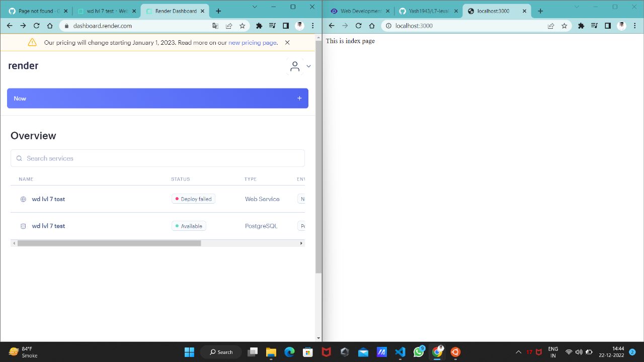Switch to the wd lvl 7 test browser tab
Screen dimensions: 644x362
[106, 11]
